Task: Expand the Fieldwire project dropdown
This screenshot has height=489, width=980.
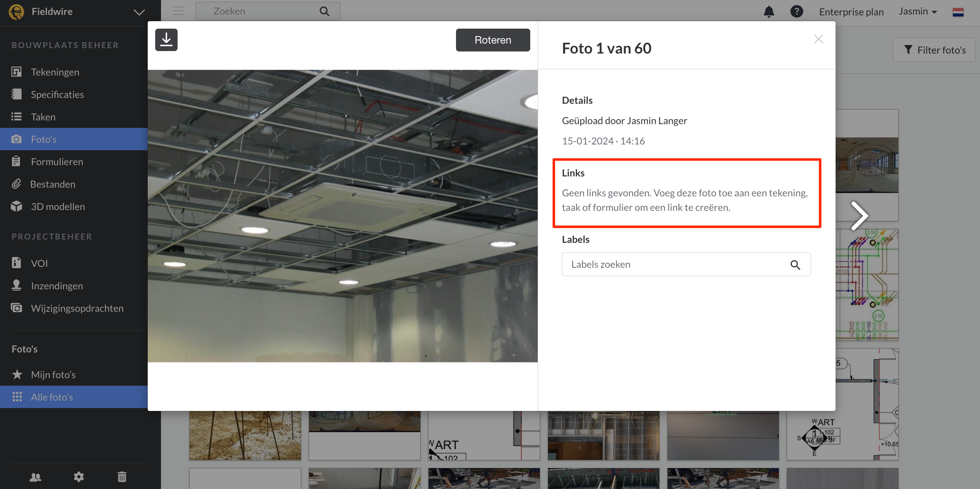Action: tap(139, 12)
